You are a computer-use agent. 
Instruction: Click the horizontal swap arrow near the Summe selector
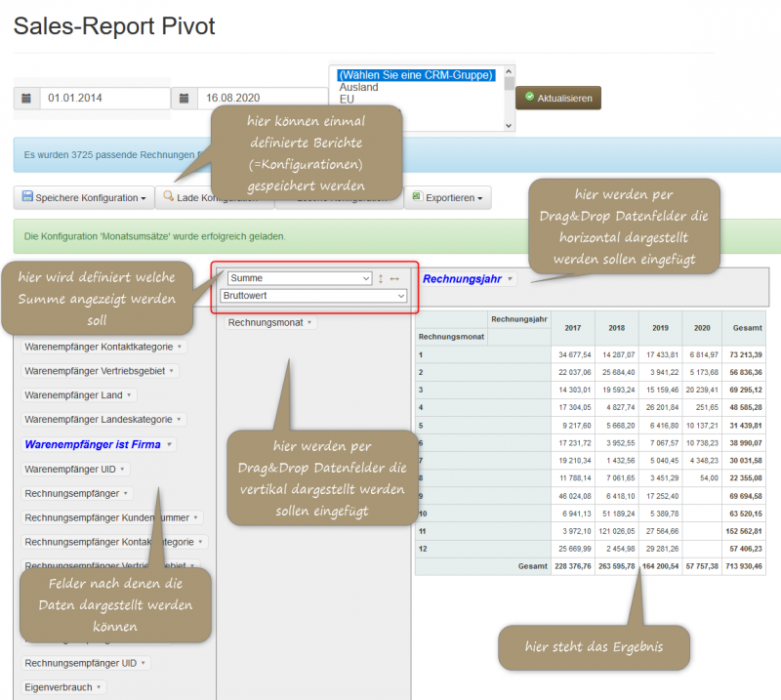[x=394, y=278]
